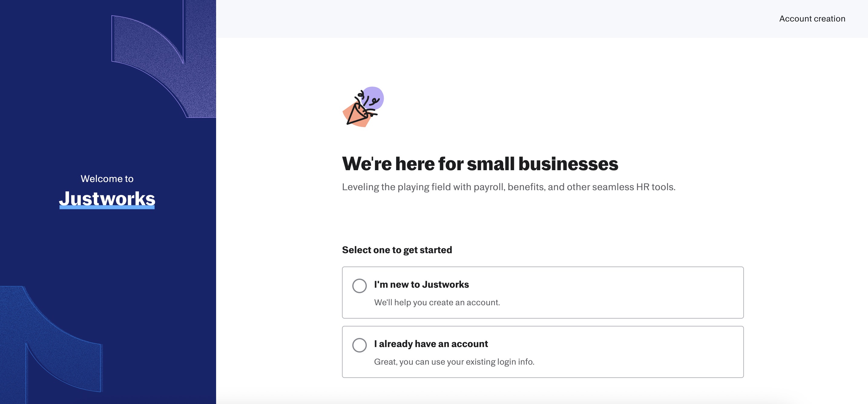
Task: Click the Justworks logo in the sidebar
Action: (107, 198)
